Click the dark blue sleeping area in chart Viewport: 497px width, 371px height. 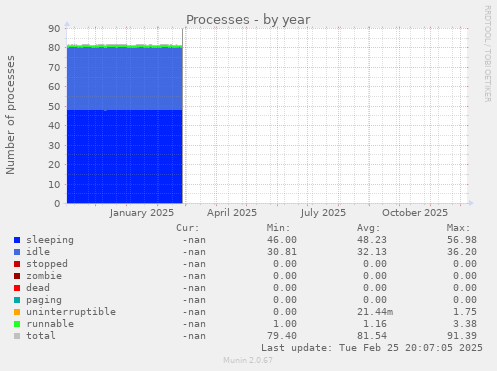(x=125, y=157)
